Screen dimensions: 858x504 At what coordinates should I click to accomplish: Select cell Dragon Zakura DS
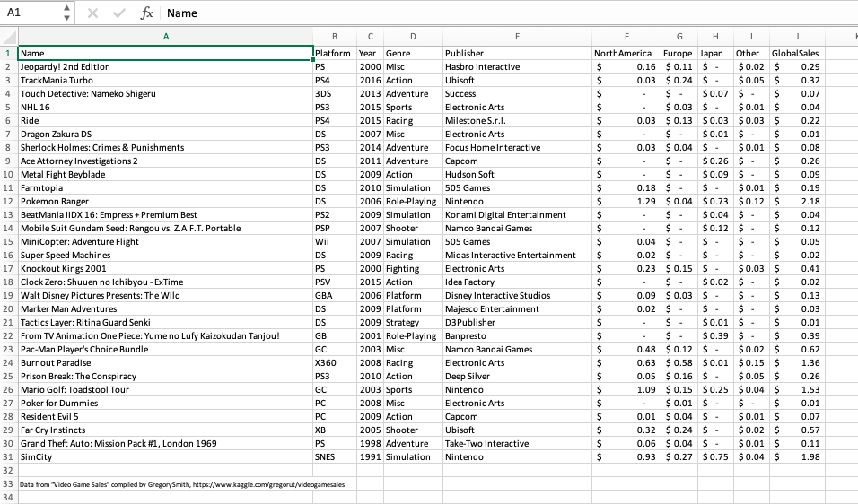[x=166, y=134]
